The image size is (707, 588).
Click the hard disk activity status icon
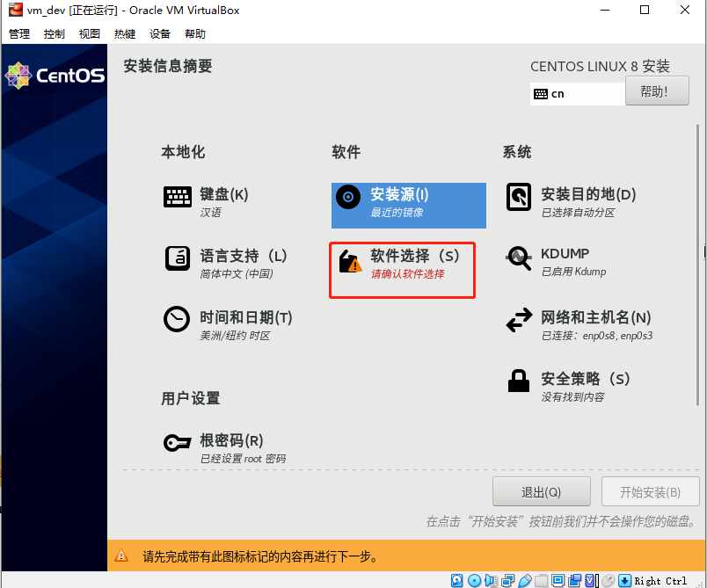click(456, 580)
